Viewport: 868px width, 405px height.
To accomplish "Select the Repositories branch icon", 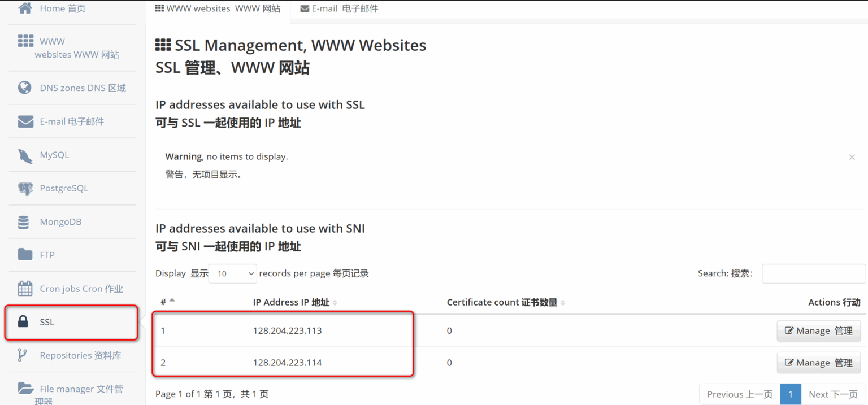I will pos(25,355).
